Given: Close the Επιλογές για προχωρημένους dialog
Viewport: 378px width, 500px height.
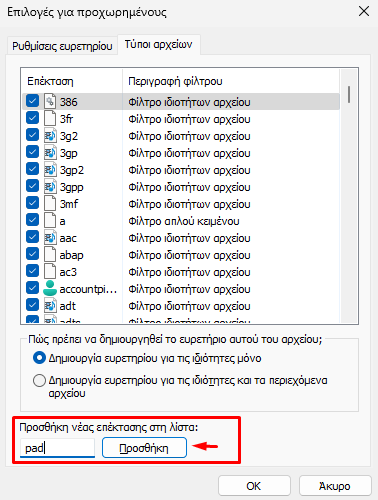Looking at the screenshot, I should tap(364, 11).
